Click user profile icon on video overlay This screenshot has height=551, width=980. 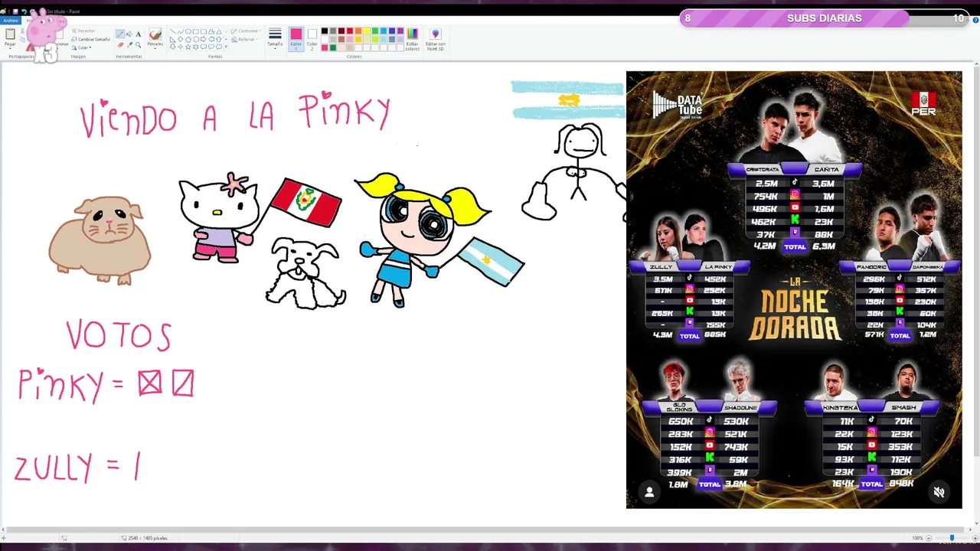click(x=649, y=492)
